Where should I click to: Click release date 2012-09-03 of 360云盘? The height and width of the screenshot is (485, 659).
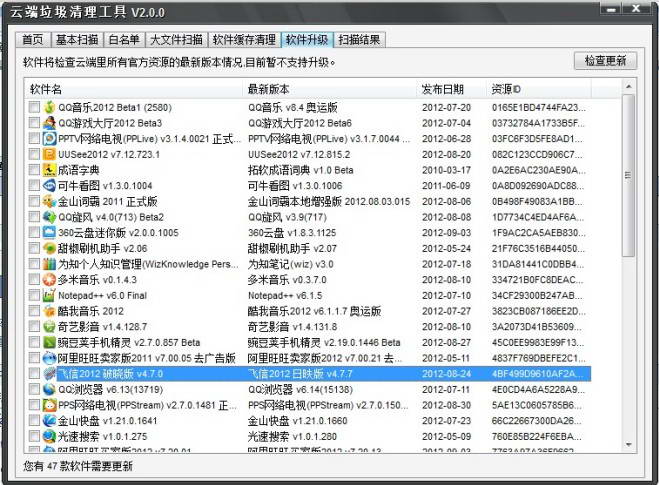coord(446,233)
